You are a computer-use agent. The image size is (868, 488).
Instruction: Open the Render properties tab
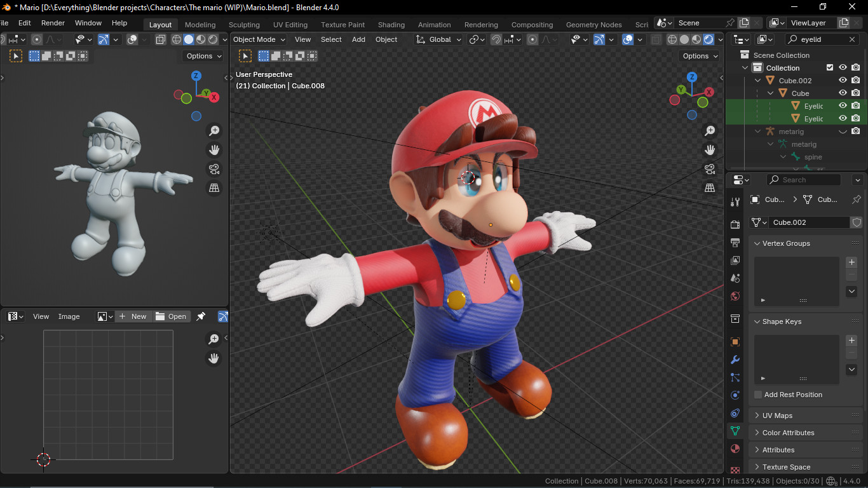(735, 224)
